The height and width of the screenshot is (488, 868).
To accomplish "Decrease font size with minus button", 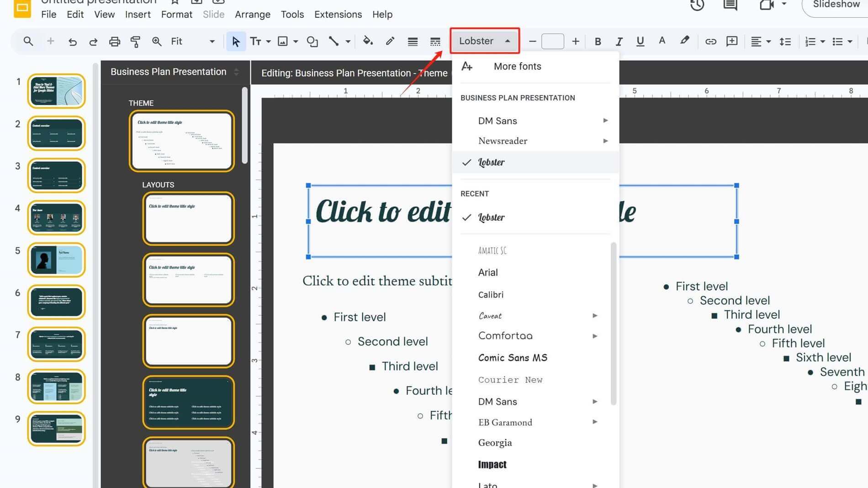I will [532, 42].
